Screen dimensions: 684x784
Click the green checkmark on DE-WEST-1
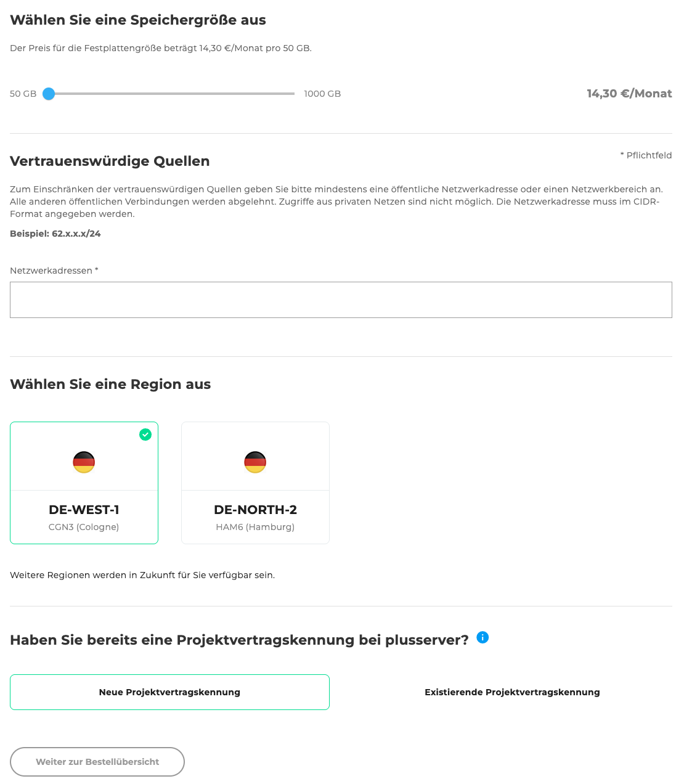[145, 435]
